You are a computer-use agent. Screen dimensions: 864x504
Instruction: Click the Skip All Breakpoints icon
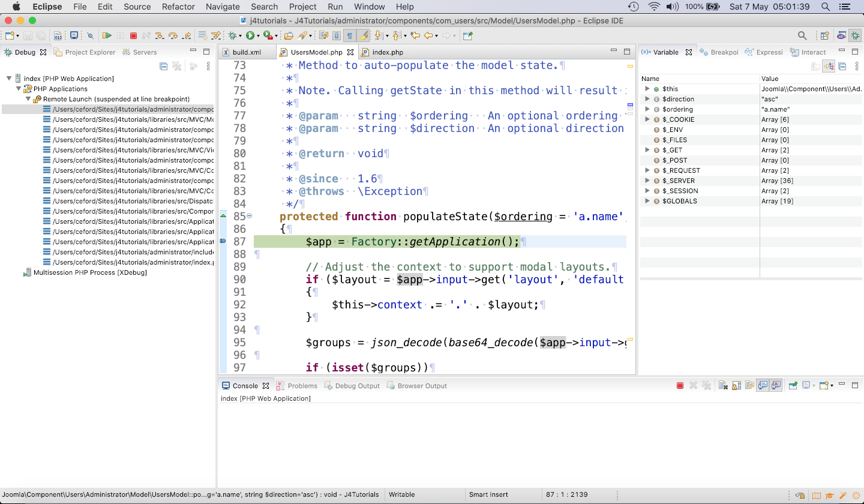(90, 36)
